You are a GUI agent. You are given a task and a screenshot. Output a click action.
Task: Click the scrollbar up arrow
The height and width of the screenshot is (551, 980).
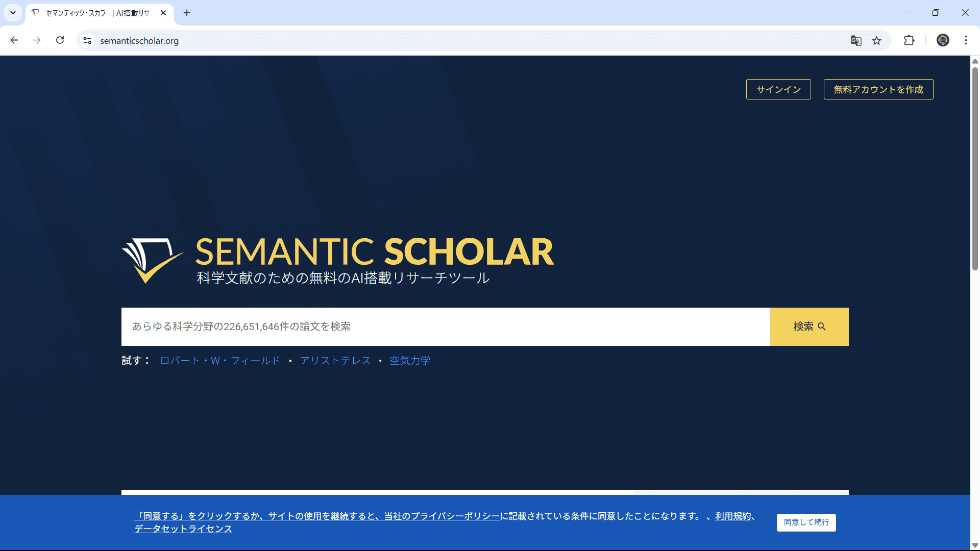975,61
